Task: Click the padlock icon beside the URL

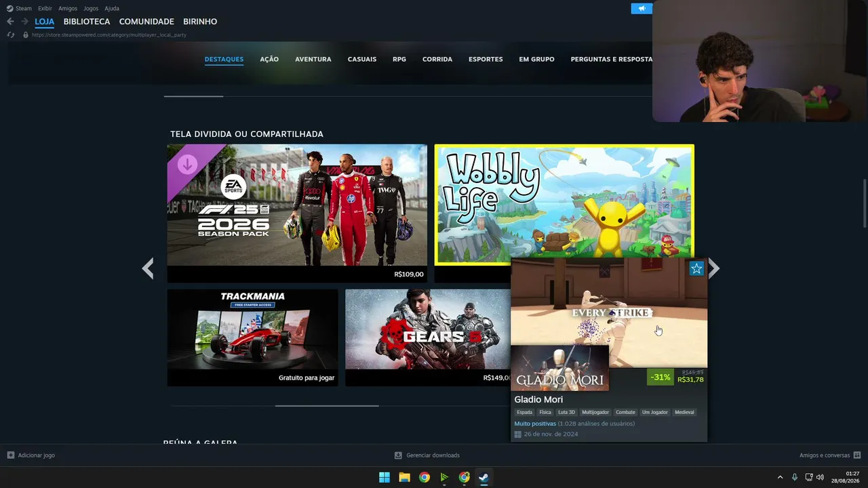Action: coord(26,35)
